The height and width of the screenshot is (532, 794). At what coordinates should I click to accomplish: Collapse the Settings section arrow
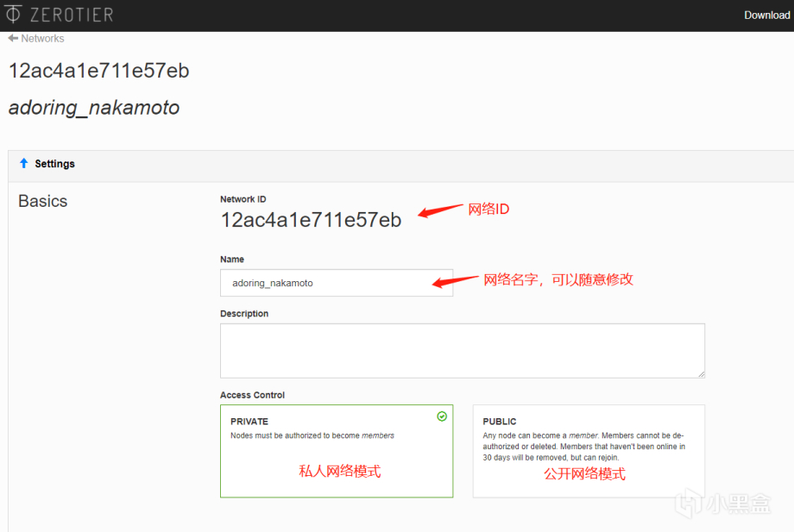pos(24,163)
